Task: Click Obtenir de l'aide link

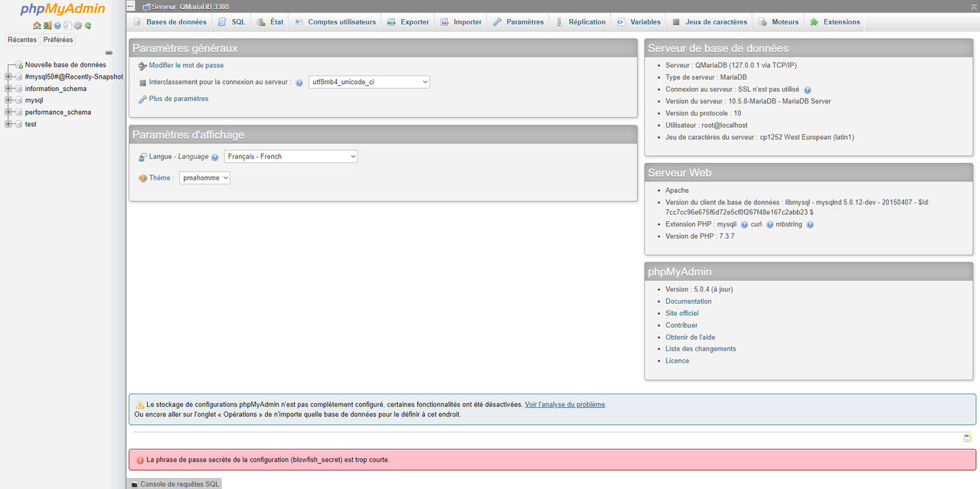Action: pyautogui.click(x=691, y=337)
